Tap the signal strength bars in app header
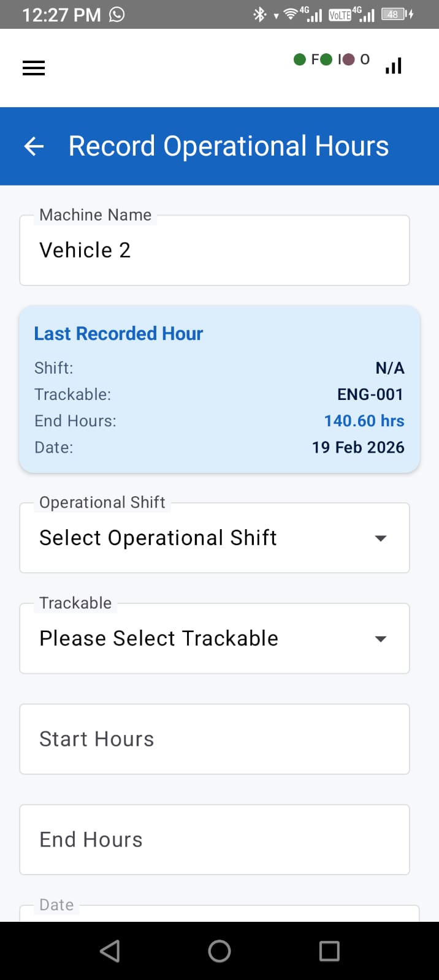 (x=392, y=65)
